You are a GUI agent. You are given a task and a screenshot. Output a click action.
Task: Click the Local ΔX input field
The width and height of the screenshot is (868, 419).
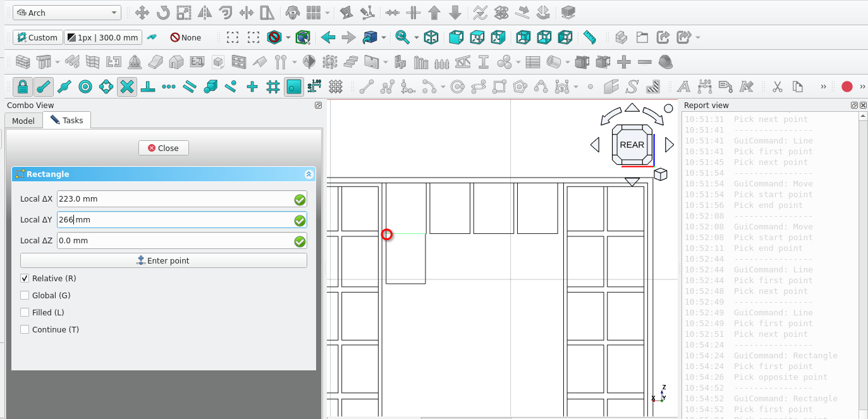[174, 198]
